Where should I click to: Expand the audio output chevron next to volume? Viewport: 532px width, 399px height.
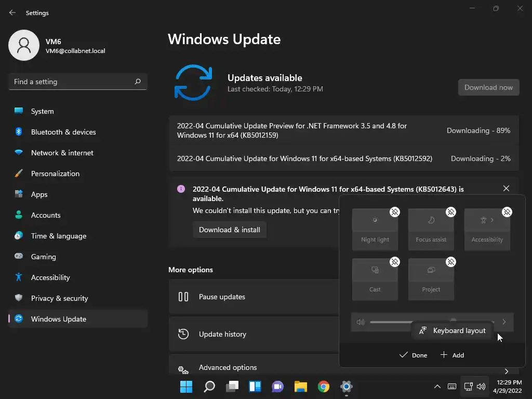(x=504, y=322)
